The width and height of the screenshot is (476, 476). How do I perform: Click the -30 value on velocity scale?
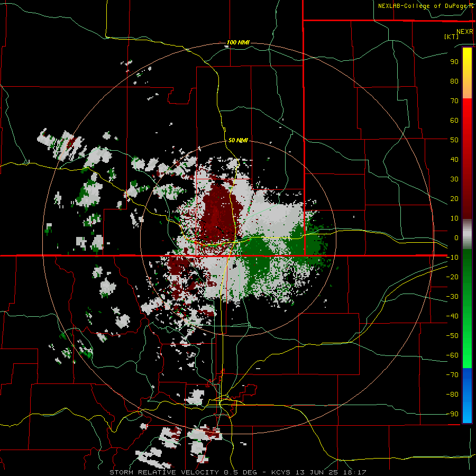pos(452,297)
